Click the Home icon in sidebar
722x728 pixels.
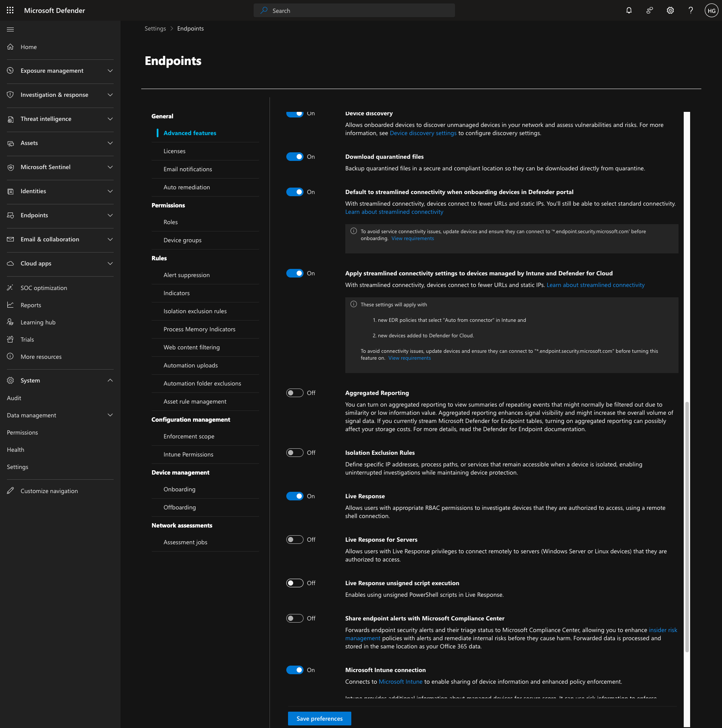[x=10, y=47]
